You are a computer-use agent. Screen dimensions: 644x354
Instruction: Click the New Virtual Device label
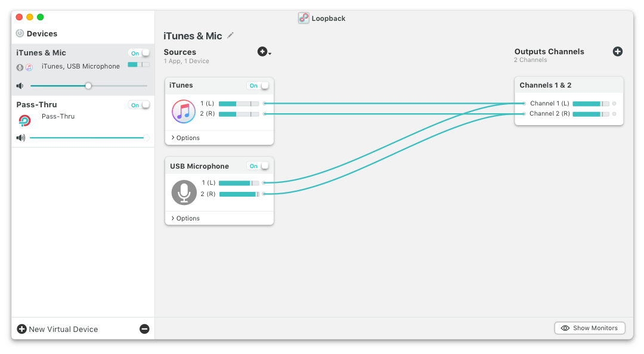(63, 330)
